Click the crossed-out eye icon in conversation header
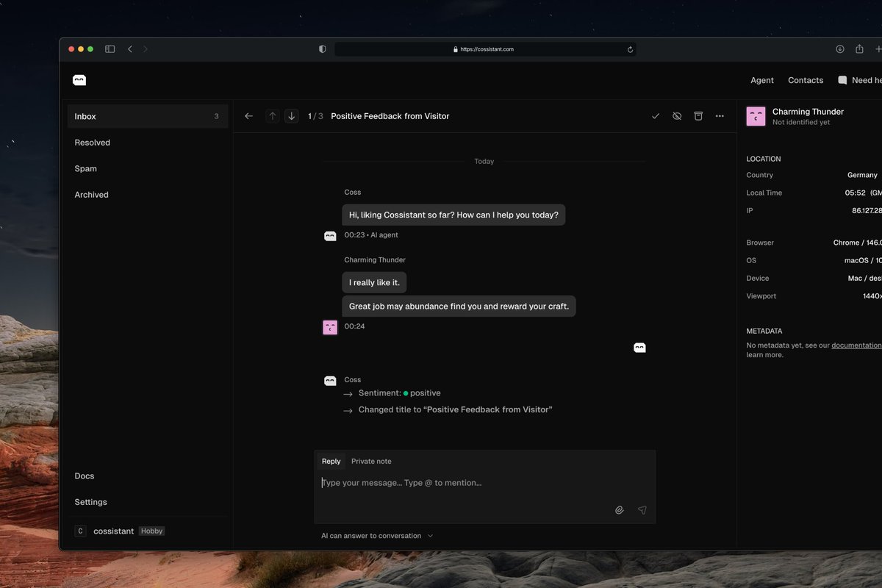This screenshot has height=588, width=882. tap(677, 116)
